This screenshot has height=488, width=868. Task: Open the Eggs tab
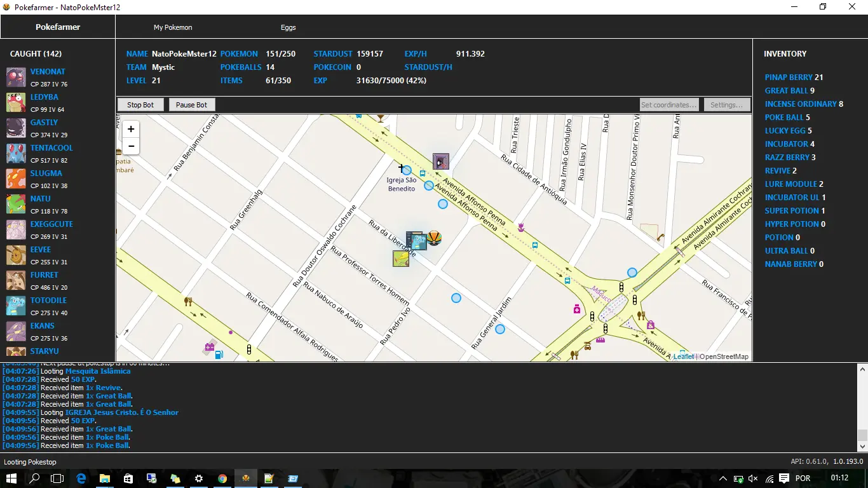(x=288, y=27)
